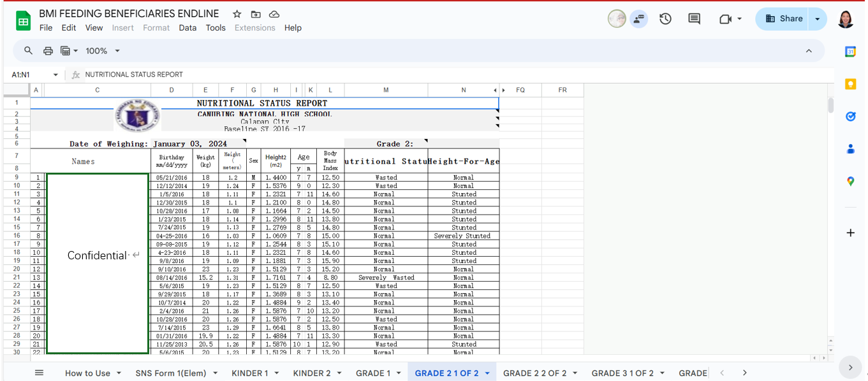This screenshot has height=381, width=868.
Task: Switch to the GRADE 1 sheet
Action: tap(373, 373)
